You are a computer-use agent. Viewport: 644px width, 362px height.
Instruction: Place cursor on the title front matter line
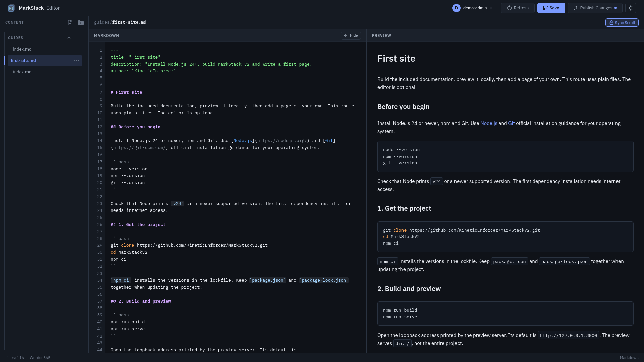click(x=136, y=57)
